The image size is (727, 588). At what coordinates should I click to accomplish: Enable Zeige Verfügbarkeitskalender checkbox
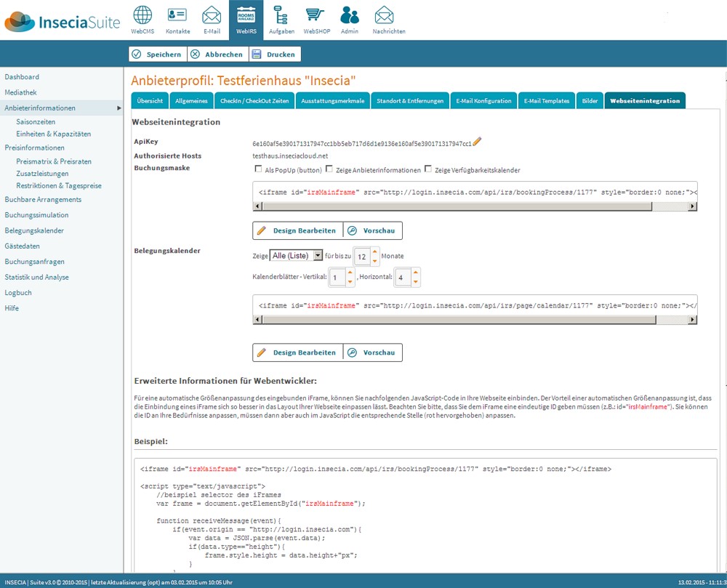tap(428, 169)
